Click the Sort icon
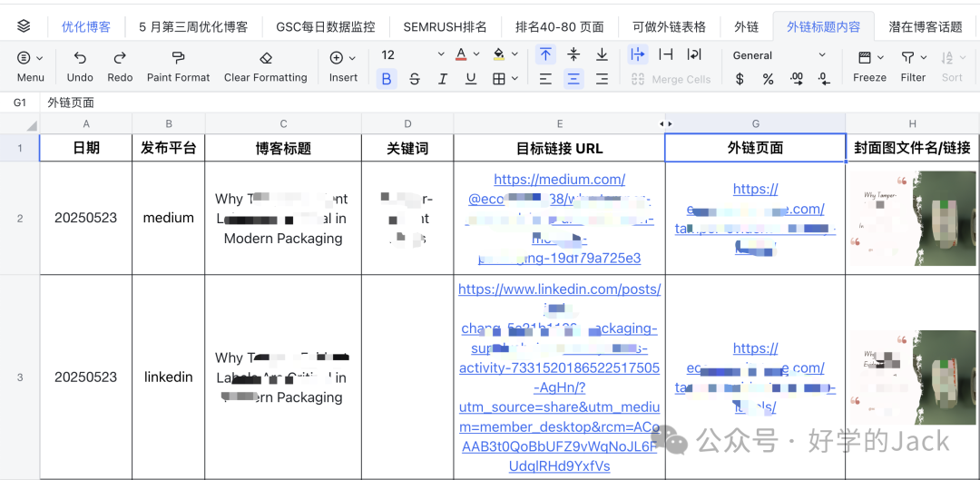Screen dimensions: 980x480 click(x=946, y=58)
